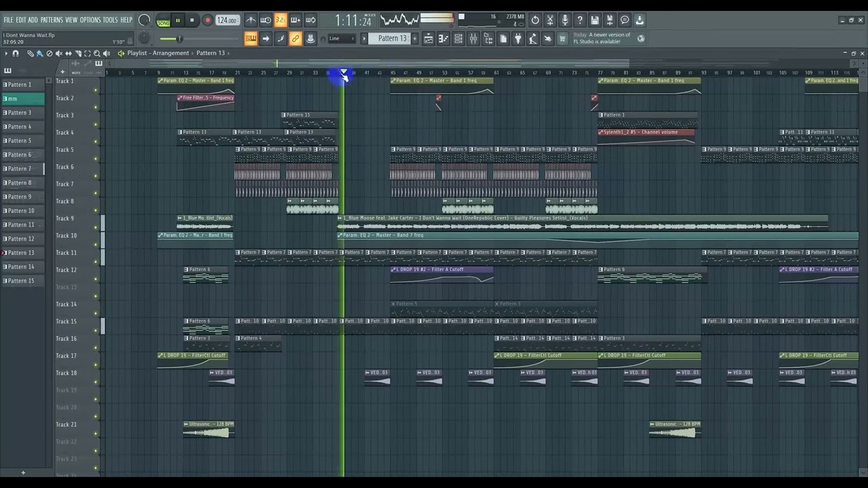Click the Sylenth1_2 #5 Channel volume clip
868x488 pixels.
pos(646,136)
